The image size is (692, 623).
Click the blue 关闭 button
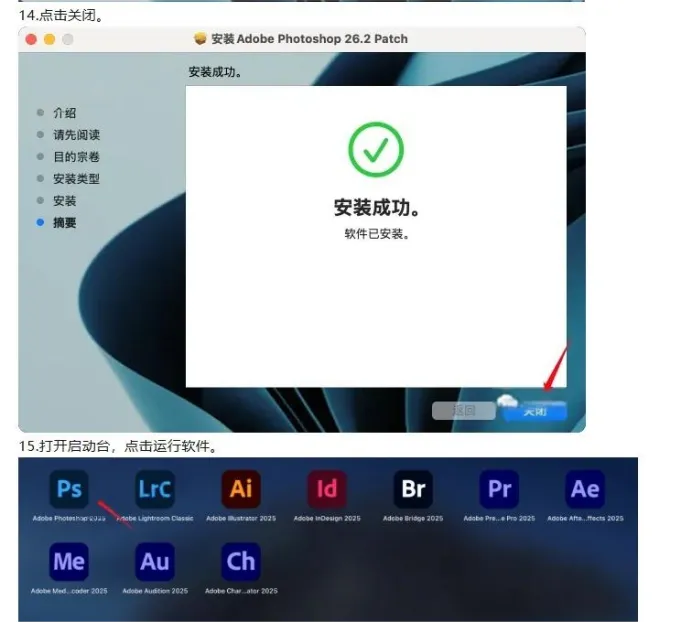tap(535, 411)
